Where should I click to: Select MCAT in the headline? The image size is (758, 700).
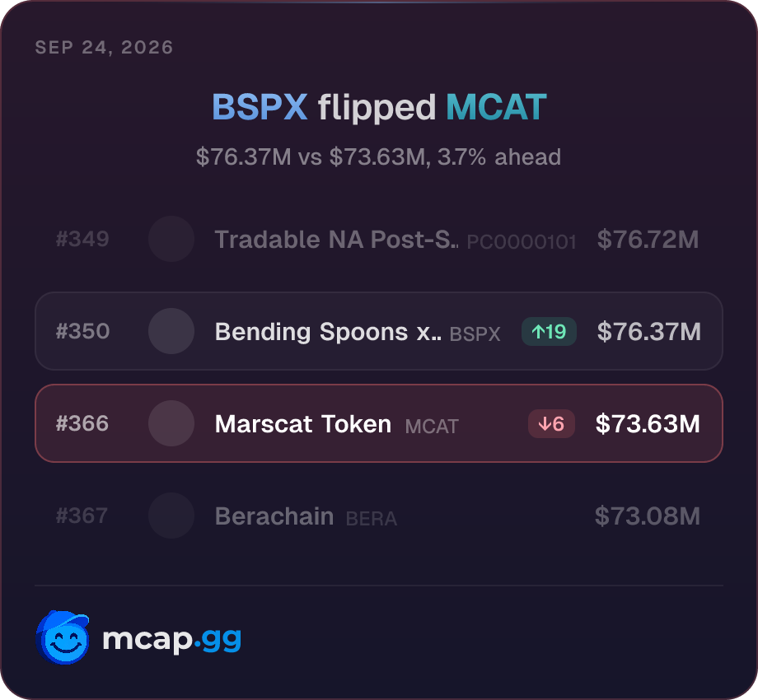pyautogui.click(x=496, y=107)
